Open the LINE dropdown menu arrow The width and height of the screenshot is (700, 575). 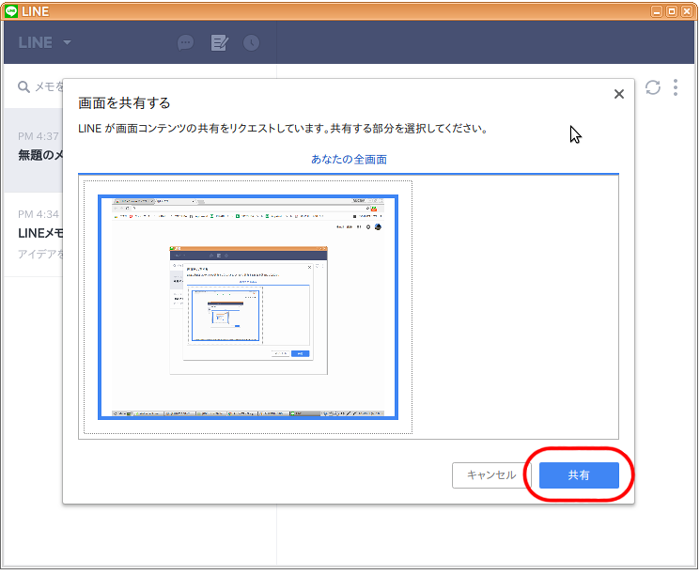coord(67,42)
